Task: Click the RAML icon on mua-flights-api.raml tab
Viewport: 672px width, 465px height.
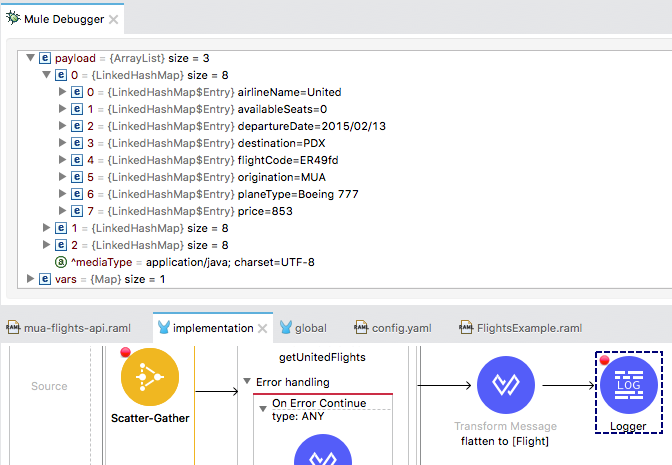Action: (13, 328)
